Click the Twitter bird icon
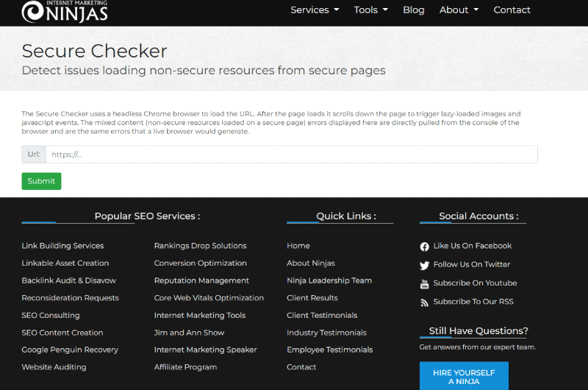The width and height of the screenshot is (588, 390). click(424, 266)
